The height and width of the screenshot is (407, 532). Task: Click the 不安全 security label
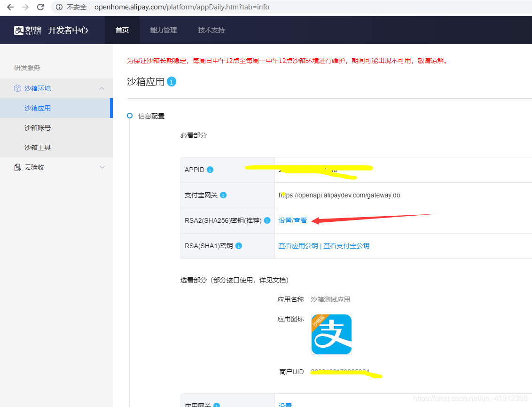pyautogui.click(x=77, y=7)
